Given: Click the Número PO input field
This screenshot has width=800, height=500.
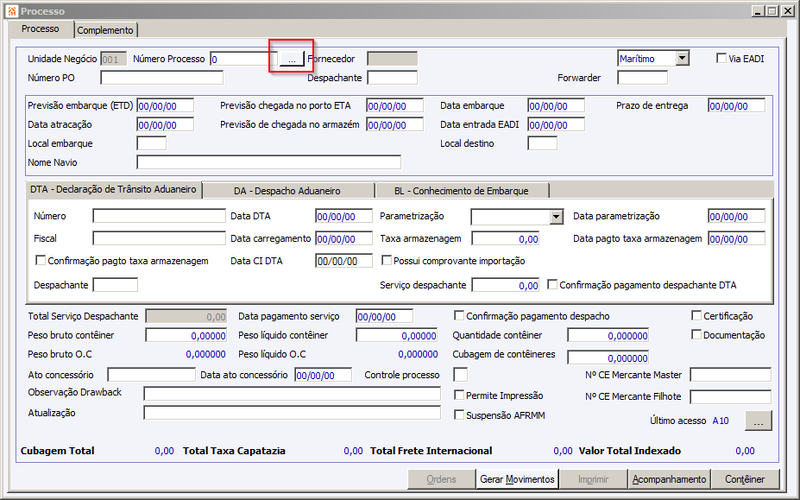Looking at the screenshot, I should [162, 78].
